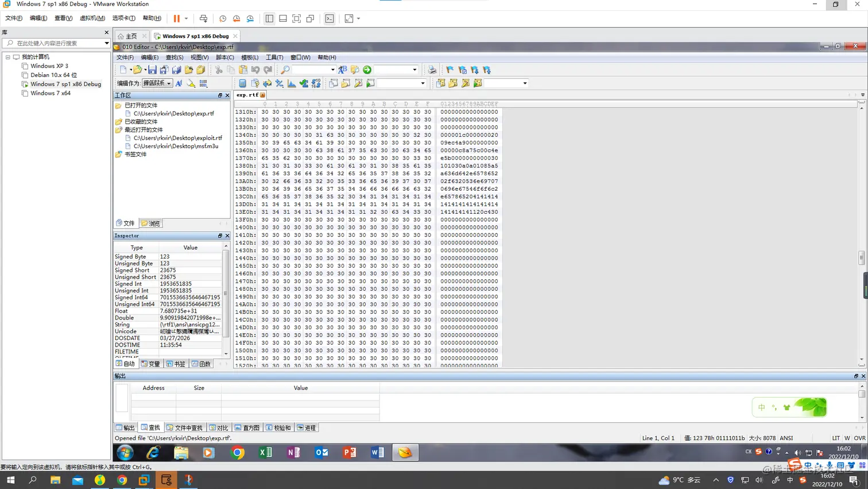This screenshot has height=489, width=868.
Task: Click the VMware take snapshot clock icon
Action: point(223,18)
